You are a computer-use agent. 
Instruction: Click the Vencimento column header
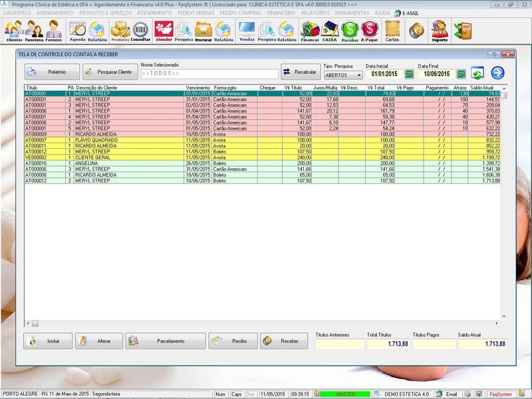pyautogui.click(x=198, y=88)
